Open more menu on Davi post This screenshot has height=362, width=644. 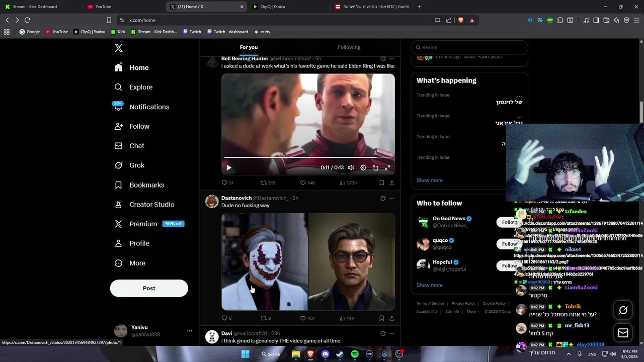coord(392,333)
